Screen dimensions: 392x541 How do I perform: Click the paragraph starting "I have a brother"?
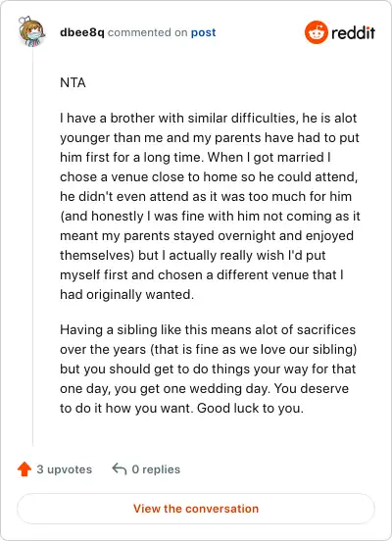[x=210, y=206]
